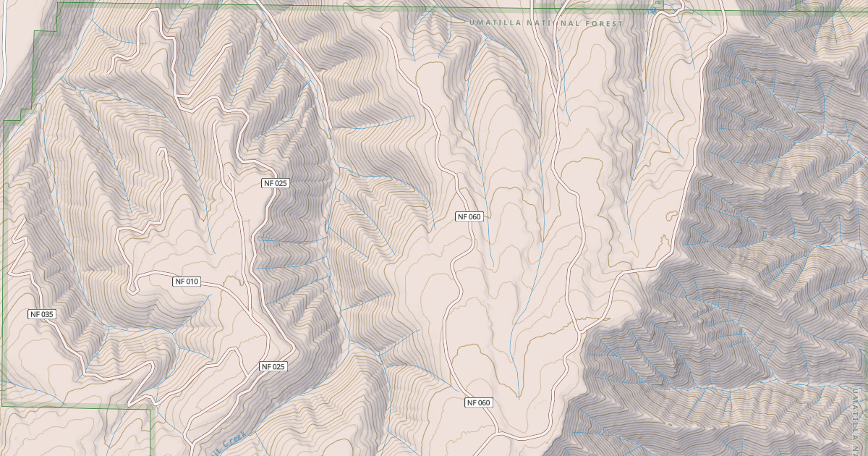This screenshot has width=868, height=456.
Task: Select the northern NF 025 road label
Action: tap(276, 183)
